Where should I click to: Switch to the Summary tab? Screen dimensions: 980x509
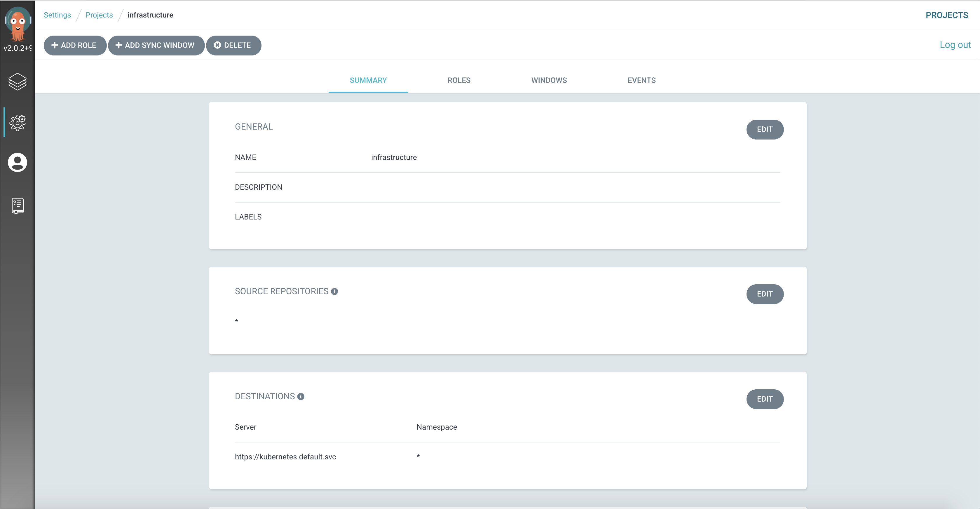pyautogui.click(x=368, y=80)
